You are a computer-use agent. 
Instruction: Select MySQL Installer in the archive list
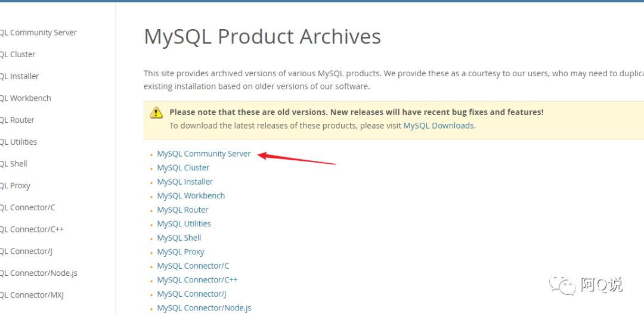pyautogui.click(x=185, y=182)
